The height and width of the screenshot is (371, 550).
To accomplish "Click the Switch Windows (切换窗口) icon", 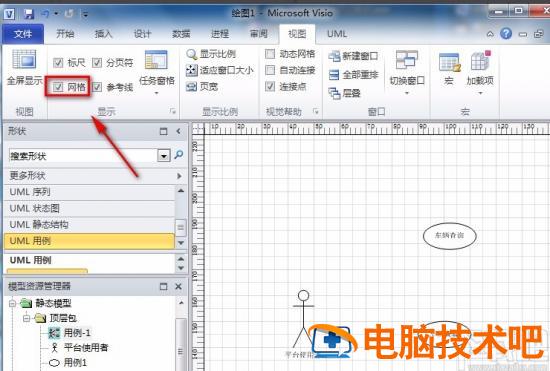I will (x=407, y=60).
